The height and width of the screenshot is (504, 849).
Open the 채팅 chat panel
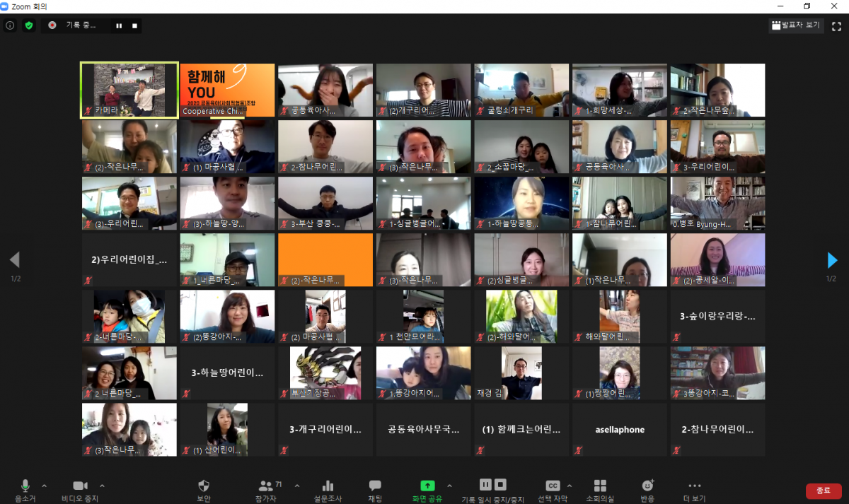pyautogui.click(x=375, y=489)
